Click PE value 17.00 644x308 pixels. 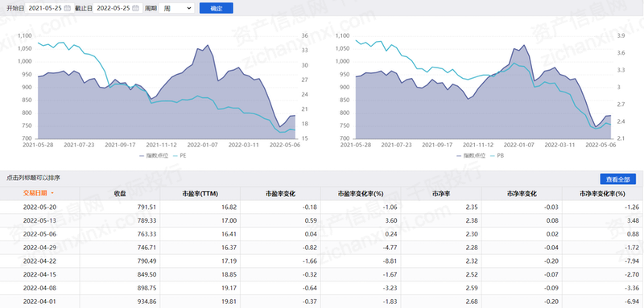pyautogui.click(x=229, y=220)
